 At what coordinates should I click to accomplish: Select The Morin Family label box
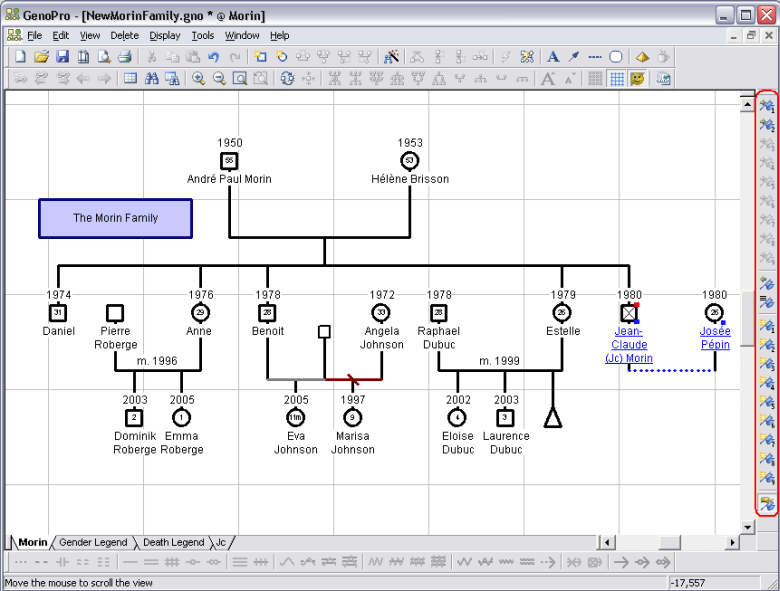(115, 218)
